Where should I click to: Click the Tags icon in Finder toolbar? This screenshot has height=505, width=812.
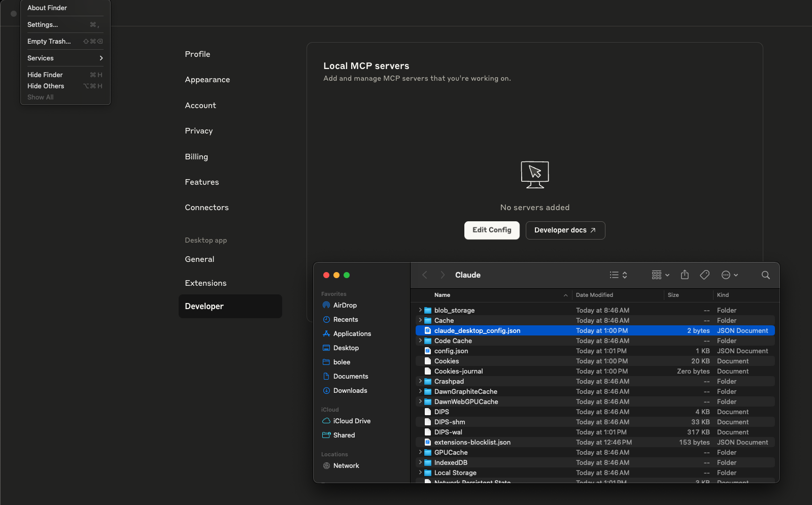705,275
